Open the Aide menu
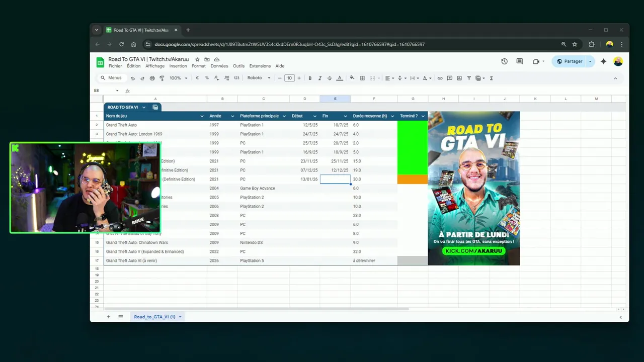Image resolution: width=644 pixels, height=362 pixels. [x=280, y=66]
